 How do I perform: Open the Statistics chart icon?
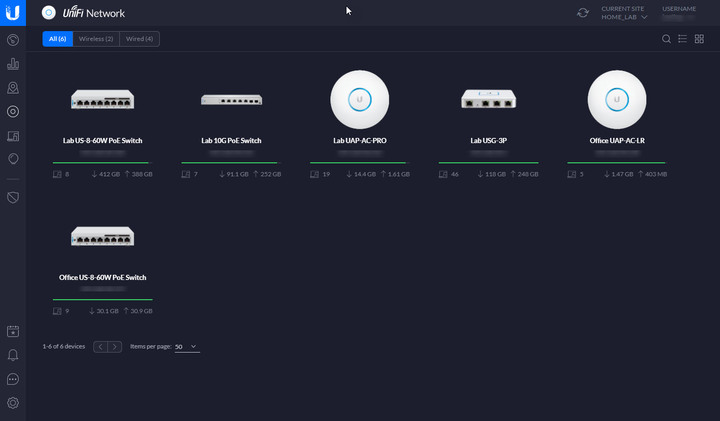tap(13, 64)
